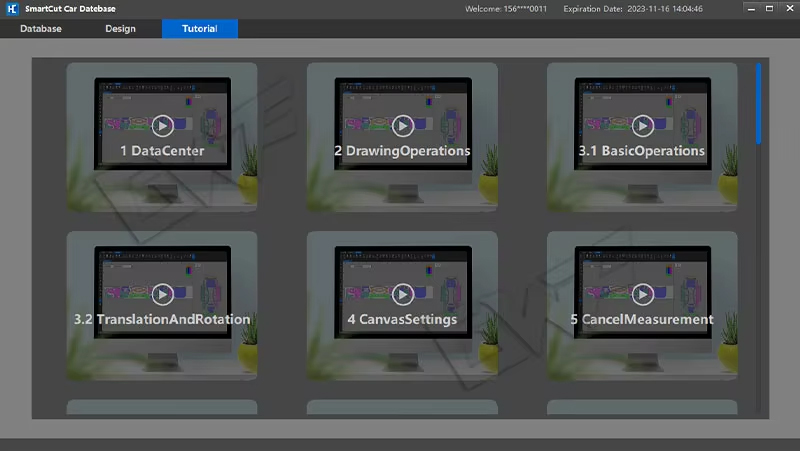Click the SmartCut app logo icon
800x451 pixels.
click(12, 9)
